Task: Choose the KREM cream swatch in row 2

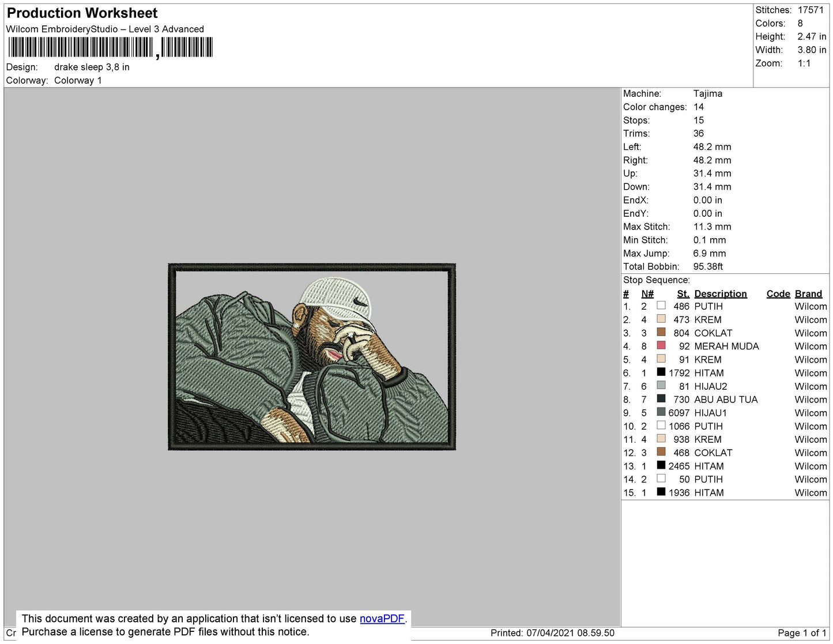Action: pos(661,319)
